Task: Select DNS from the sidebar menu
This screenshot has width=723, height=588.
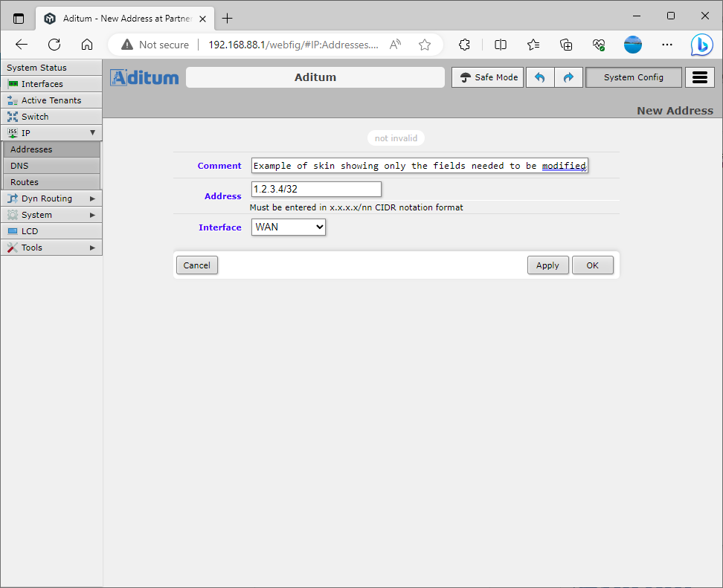Action: click(x=51, y=165)
